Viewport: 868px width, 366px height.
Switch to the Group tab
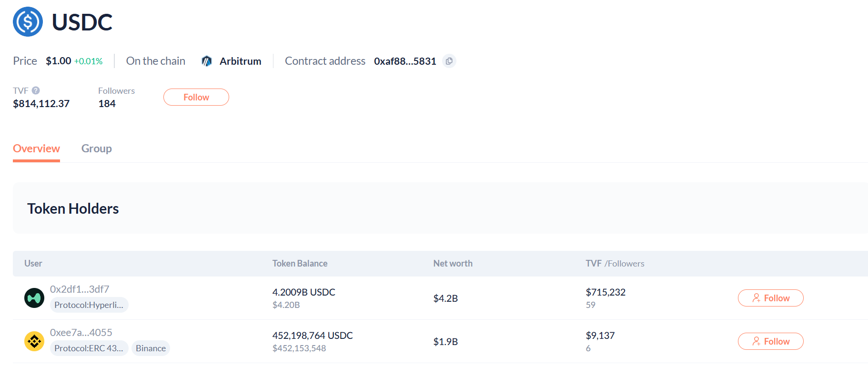pos(96,148)
